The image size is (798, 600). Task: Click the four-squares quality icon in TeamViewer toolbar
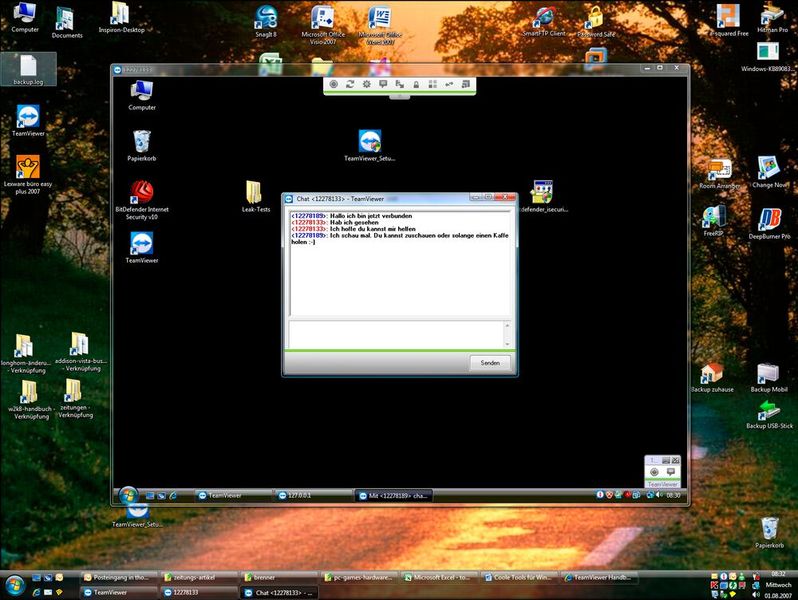point(433,84)
